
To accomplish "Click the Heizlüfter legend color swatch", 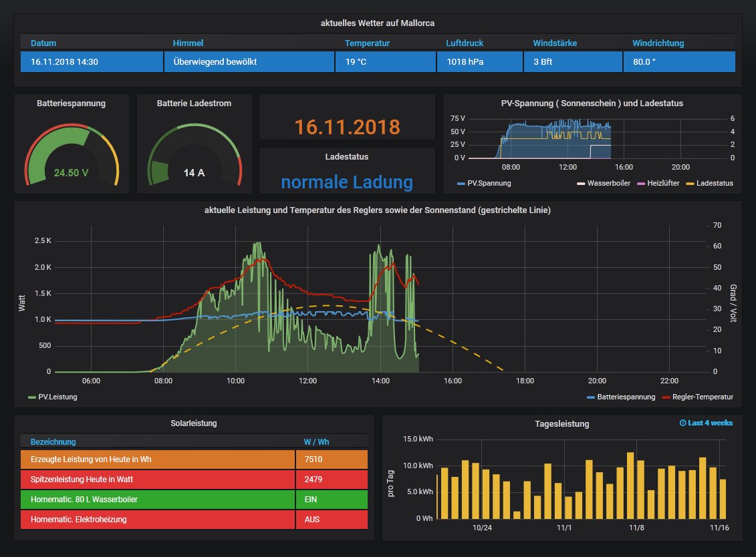I will [x=643, y=183].
